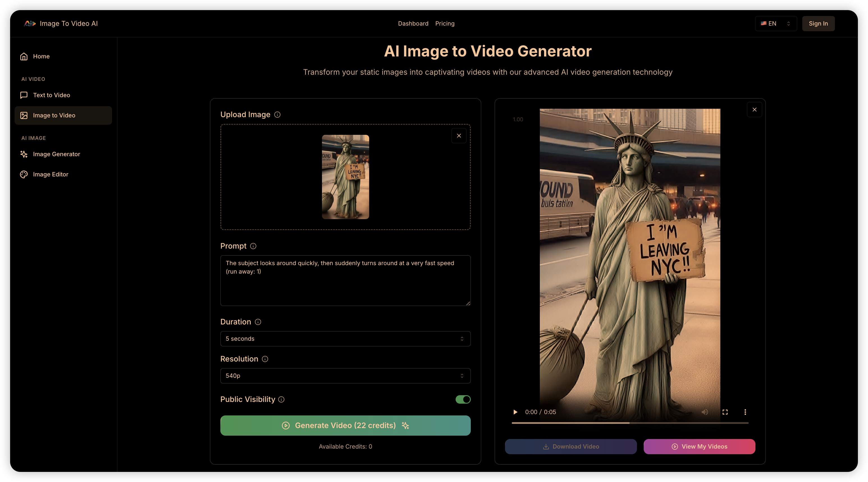868x482 pixels.
Task: Go to Text to Video in sidebar
Action: click(x=52, y=95)
